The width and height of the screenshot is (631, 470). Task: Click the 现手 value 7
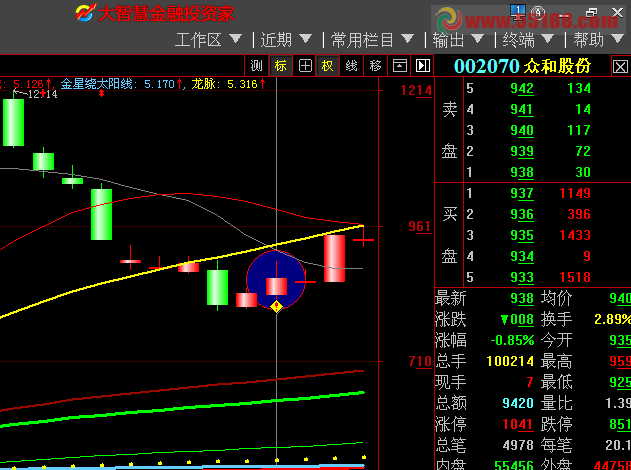530,382
